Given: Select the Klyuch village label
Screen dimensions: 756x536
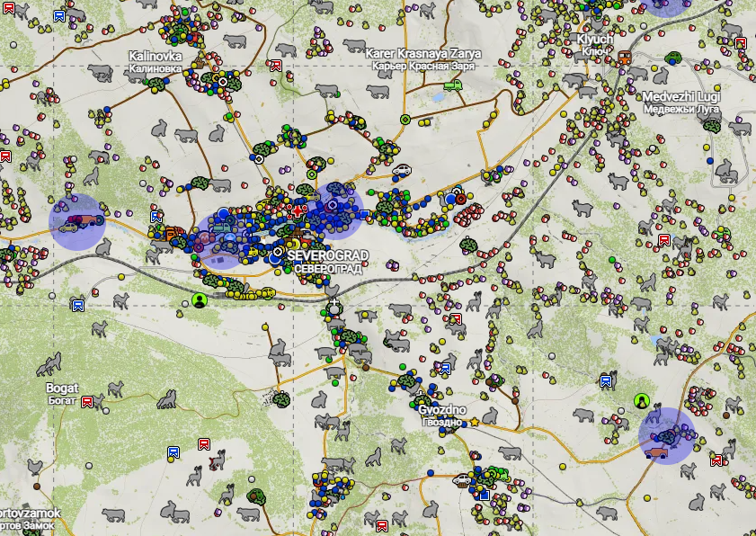Looking at the screenshot, I should [x=595, y=44].
